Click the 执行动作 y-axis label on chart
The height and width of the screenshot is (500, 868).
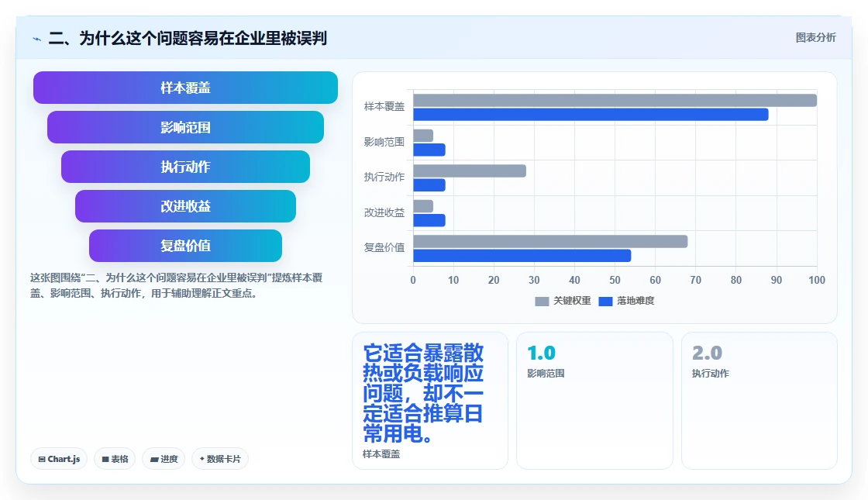[384, 177]
